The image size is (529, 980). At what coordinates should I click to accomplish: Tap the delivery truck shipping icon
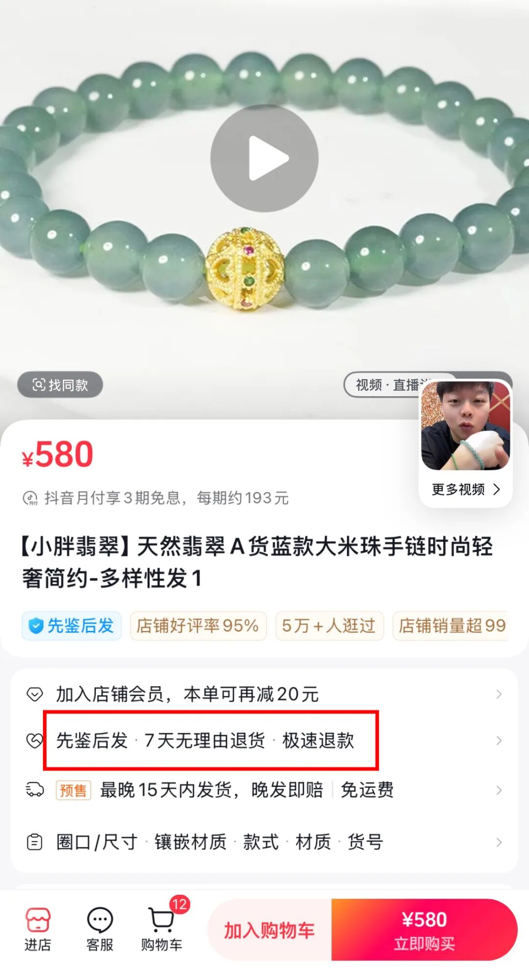tap(34, 790)
